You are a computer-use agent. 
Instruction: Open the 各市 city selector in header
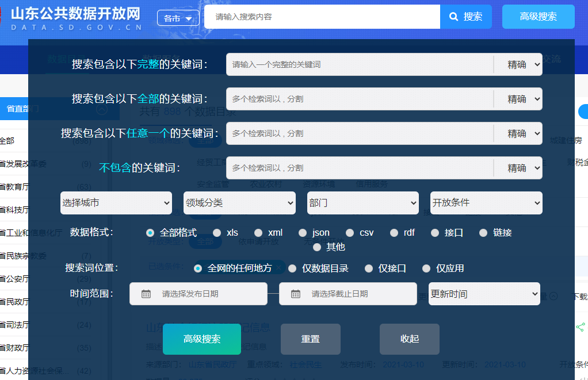point(178,18)
